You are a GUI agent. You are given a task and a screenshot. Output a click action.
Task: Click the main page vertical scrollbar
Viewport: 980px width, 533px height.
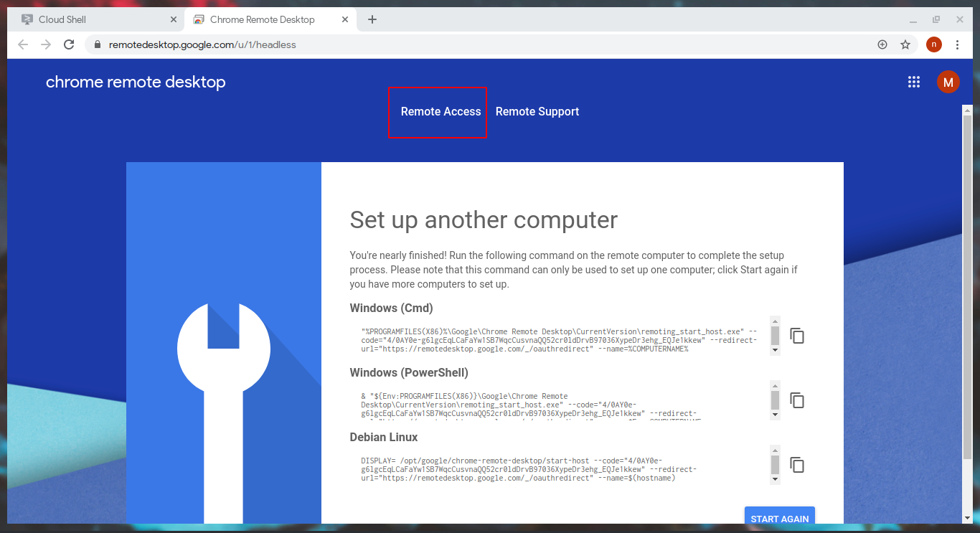(967, 287)
